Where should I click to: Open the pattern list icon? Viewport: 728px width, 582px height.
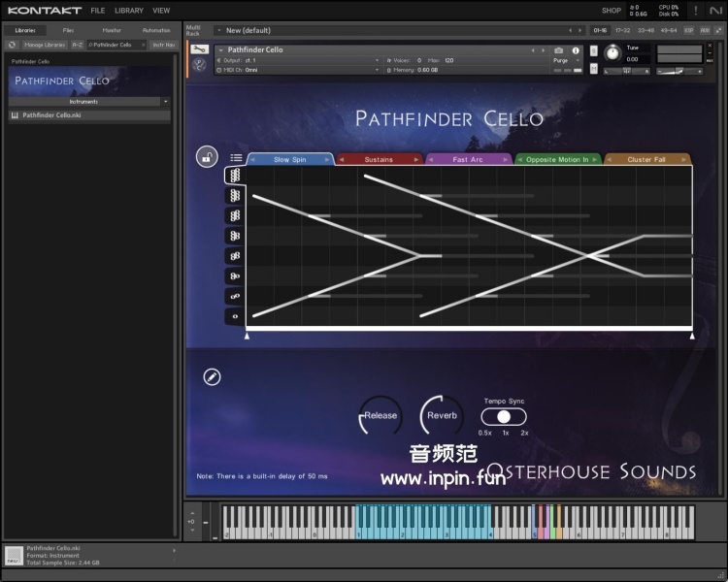(236, 158)
